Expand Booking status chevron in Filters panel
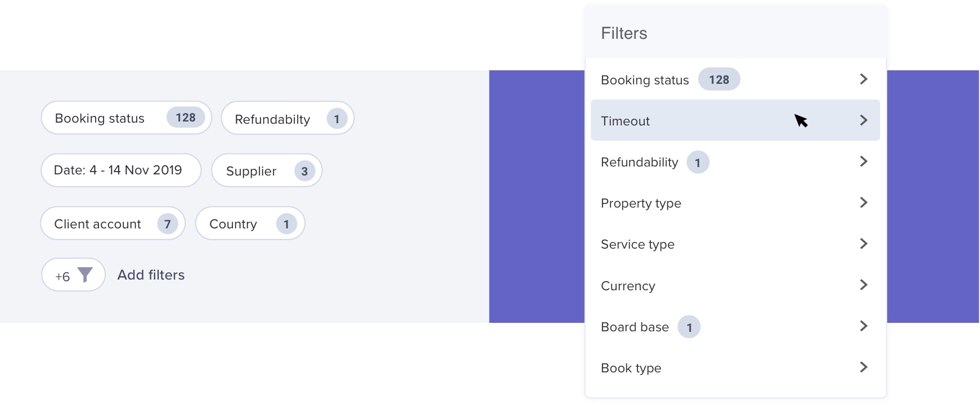 864,79
